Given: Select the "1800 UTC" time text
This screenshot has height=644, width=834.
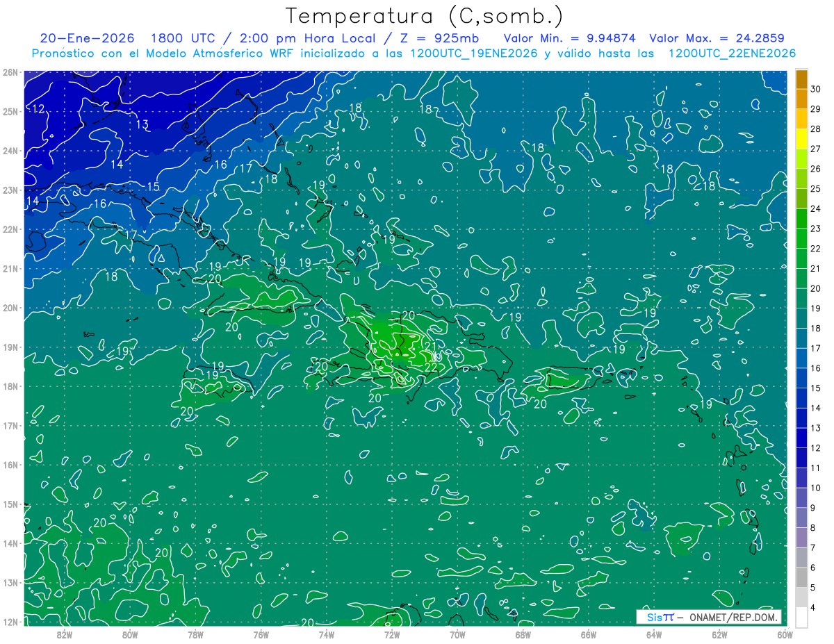Looking at the screenshot, I should tap(182, 38).
